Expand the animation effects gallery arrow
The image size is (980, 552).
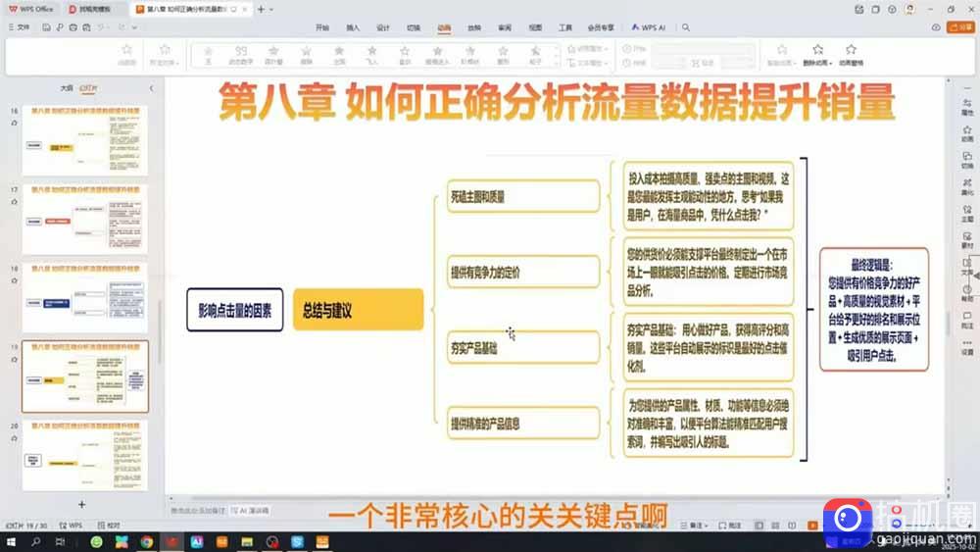click(557, 63)
